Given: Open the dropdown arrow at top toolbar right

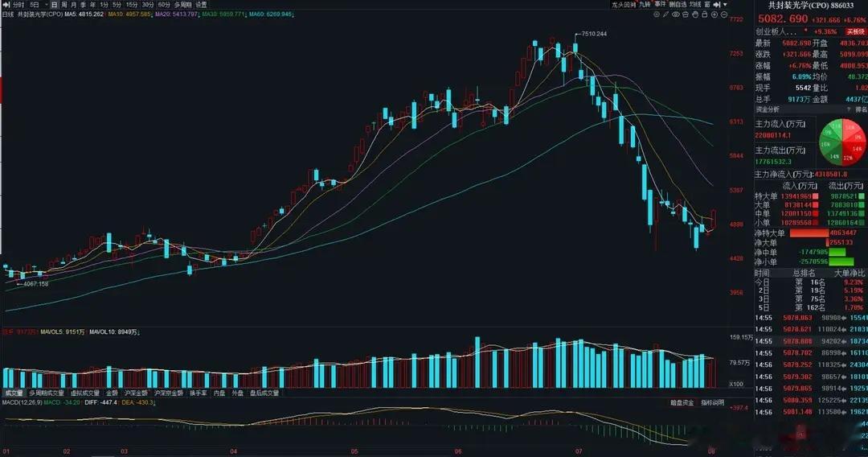Looking at the screenshot, I should click(x=725, y=5).
